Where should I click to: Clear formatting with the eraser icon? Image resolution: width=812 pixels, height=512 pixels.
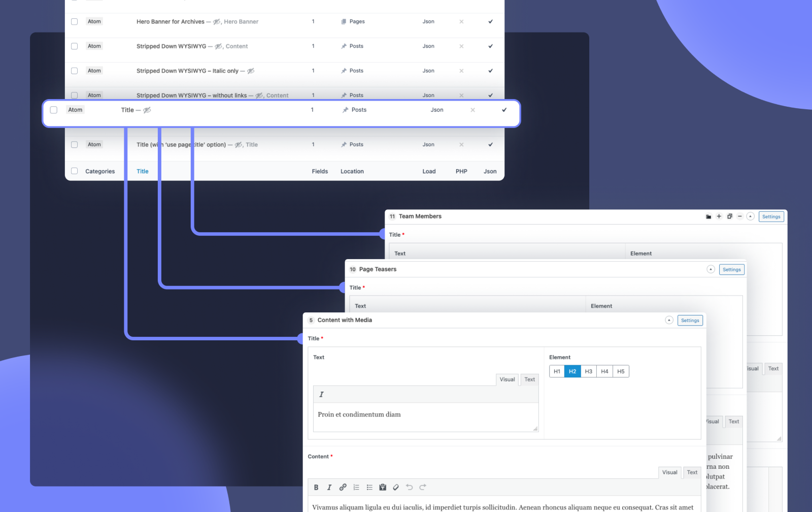(395, 487)
